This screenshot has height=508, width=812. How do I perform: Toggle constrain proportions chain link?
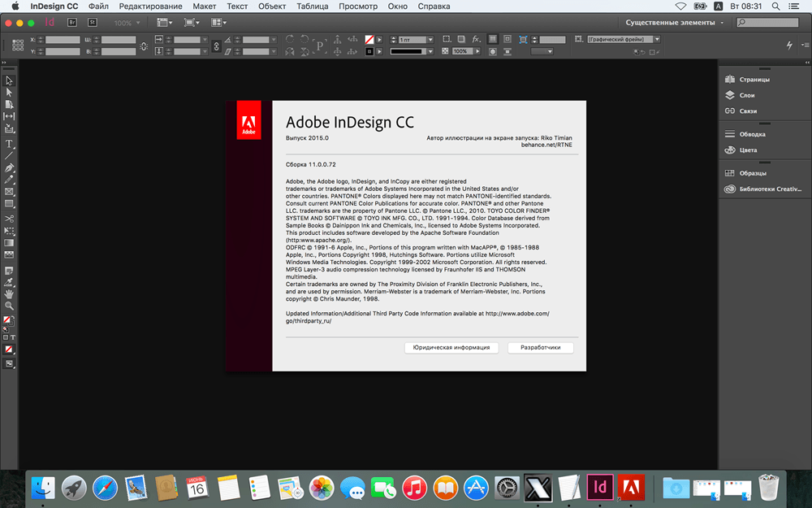click(217, 46)
